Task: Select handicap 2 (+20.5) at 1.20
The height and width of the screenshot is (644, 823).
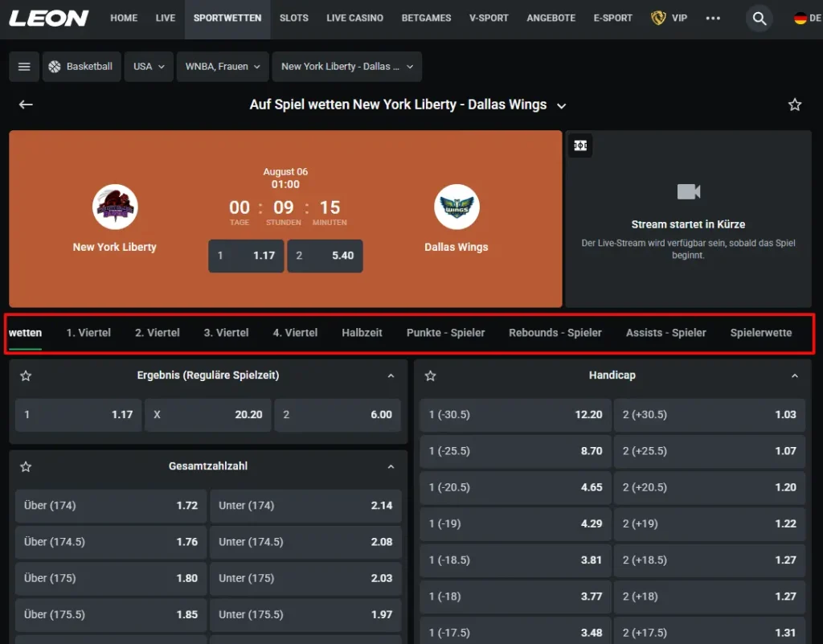Action: tap(710, 487)
